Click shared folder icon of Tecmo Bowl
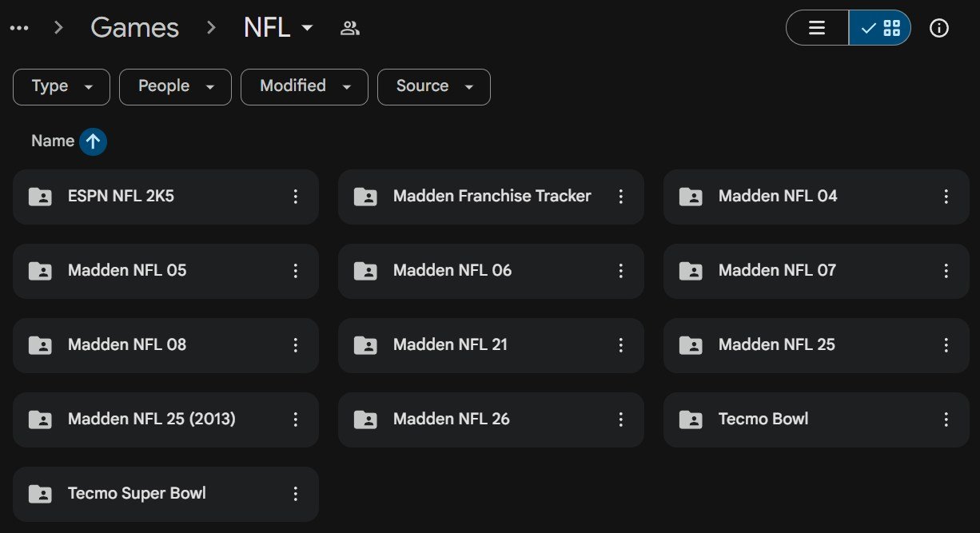Screen dimensions: 980x533 [691, 420]
